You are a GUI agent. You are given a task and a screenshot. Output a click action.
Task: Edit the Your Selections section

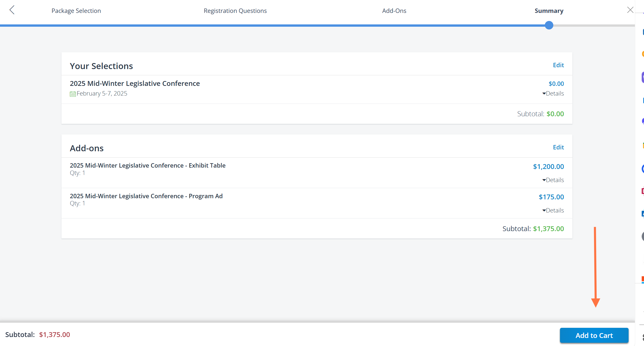click(x=559, y=65)
